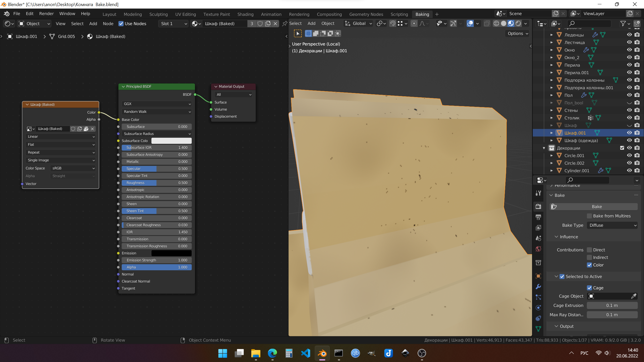The image size is (644, 362).
Task: Open the Render menu
Action: coord(46,14)
